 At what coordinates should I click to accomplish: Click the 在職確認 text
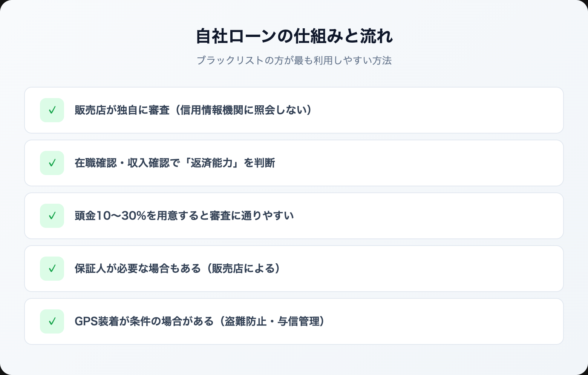pos(96,163)
